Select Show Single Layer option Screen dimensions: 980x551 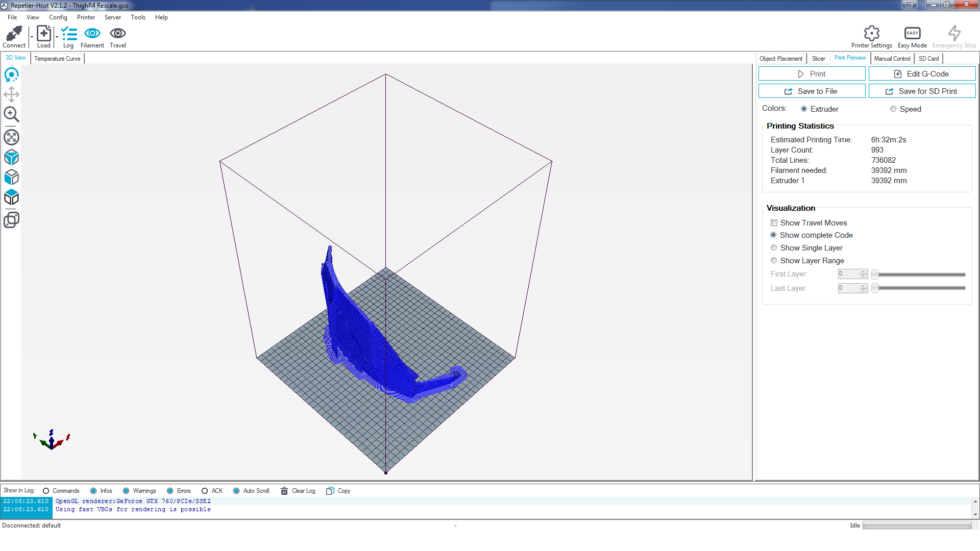(x=774, y=248)
